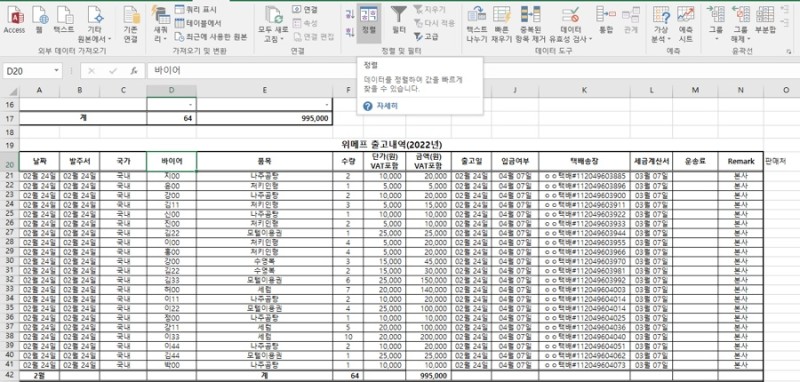Click the 속성 (Properties) ribbon item
The image size is (800, 382).
pos(305,23)
